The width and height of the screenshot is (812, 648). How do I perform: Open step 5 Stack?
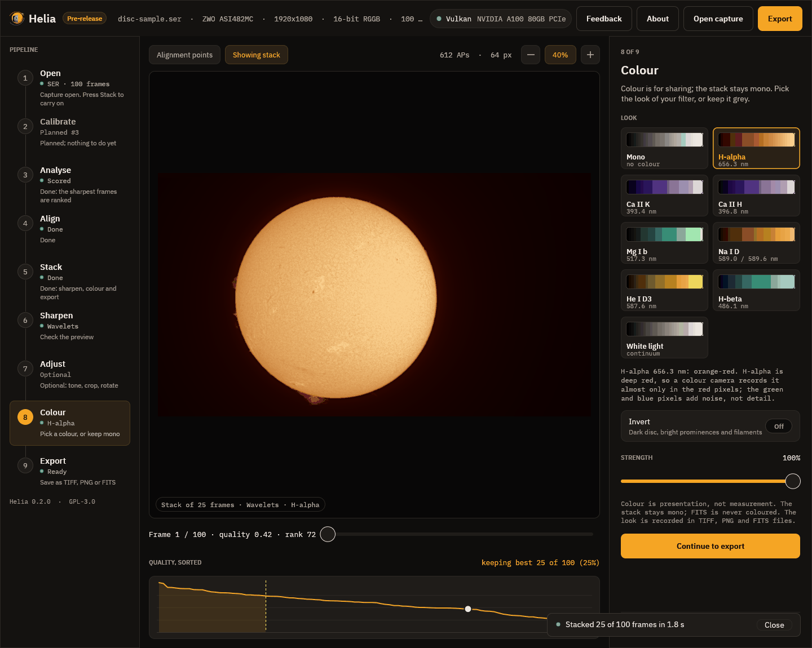[x=70, y=281]
